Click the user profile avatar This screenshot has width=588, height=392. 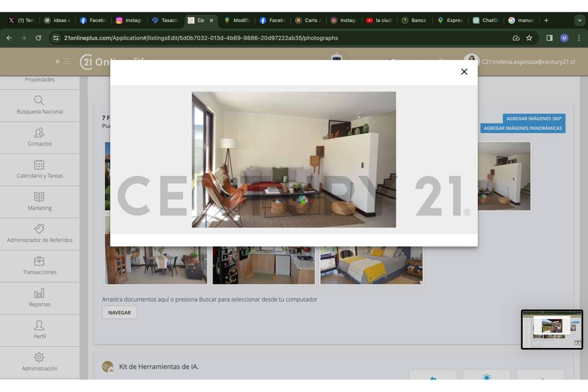(x=471, y=62)
